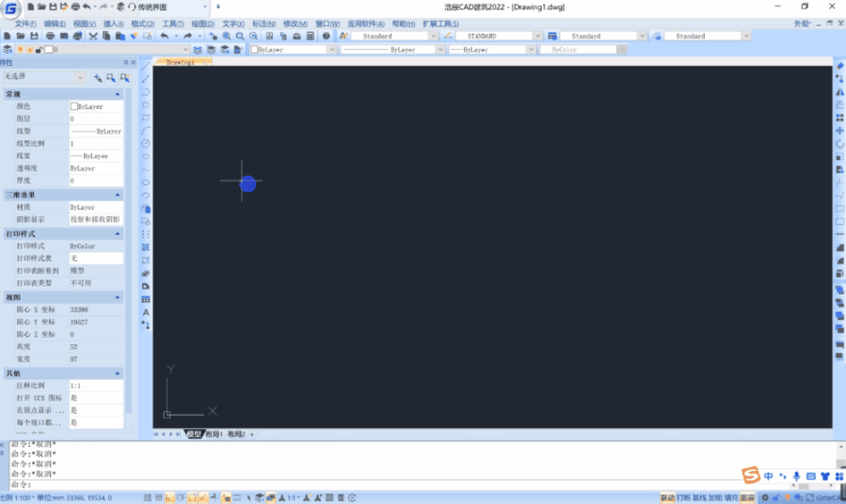846x504 pixels.
Task: Click the Cut scissors icon
Action: (93, 36)
